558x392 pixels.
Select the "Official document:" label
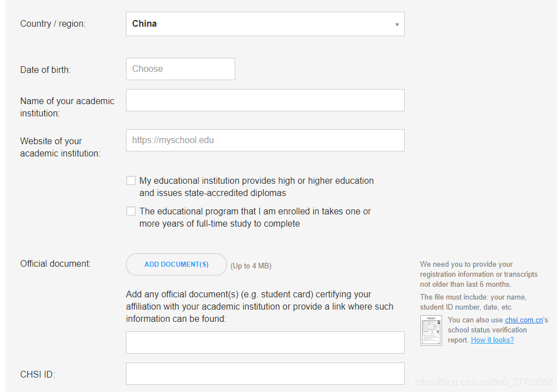(x=55, y=263)
